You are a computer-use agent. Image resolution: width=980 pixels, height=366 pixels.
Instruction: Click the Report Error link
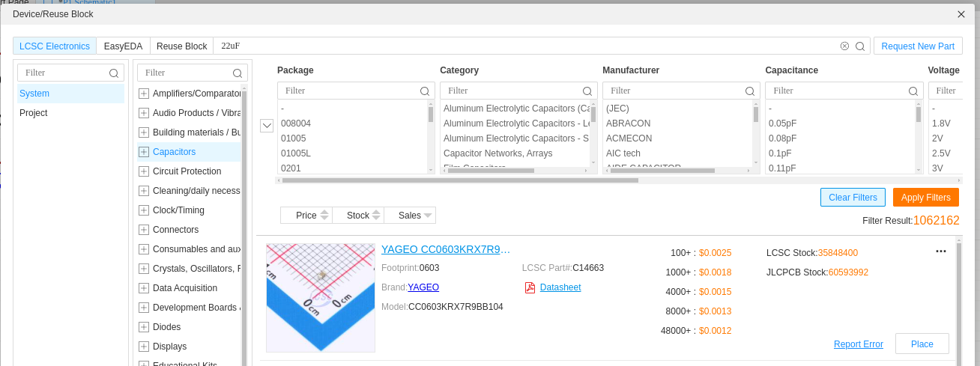859,344
